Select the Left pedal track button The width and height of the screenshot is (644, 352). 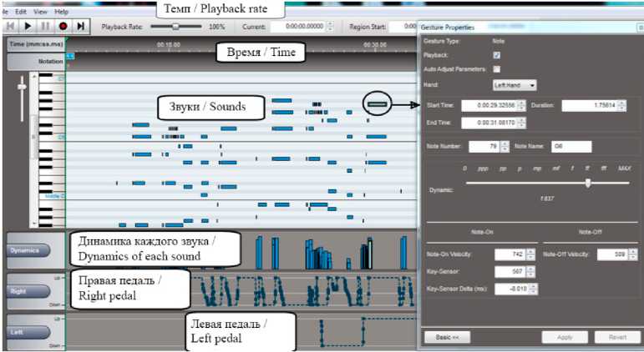tap(29, 332)
